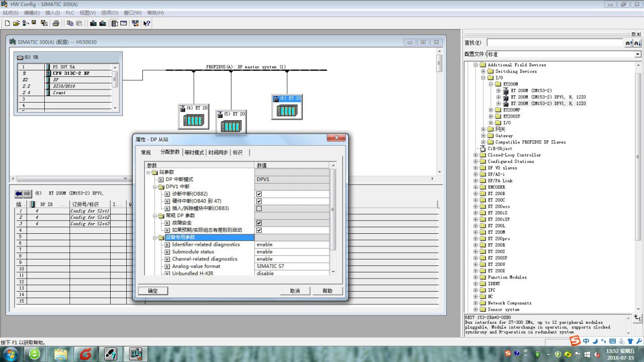Click the Download to Module toolbar icon
The height and width of the screenshot is (362, 644).
(x=93, y=23)
